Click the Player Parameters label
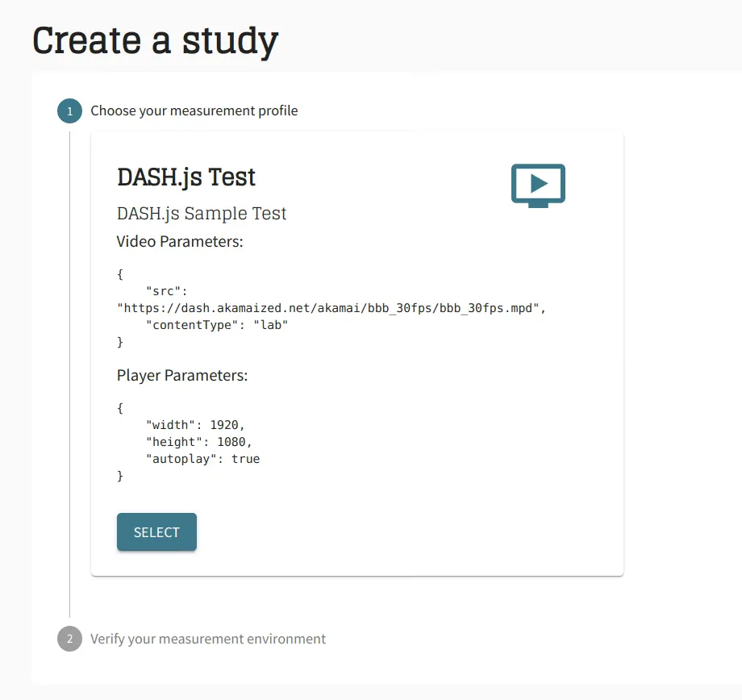The height and width of the screenshot is (700, 742). pos(182,375)
